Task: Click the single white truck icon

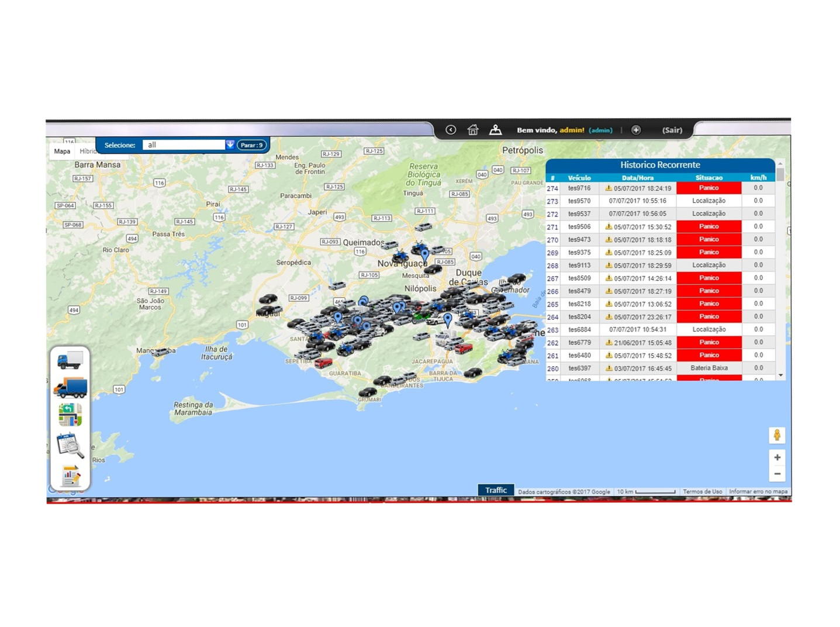Action: pos(70,360)
